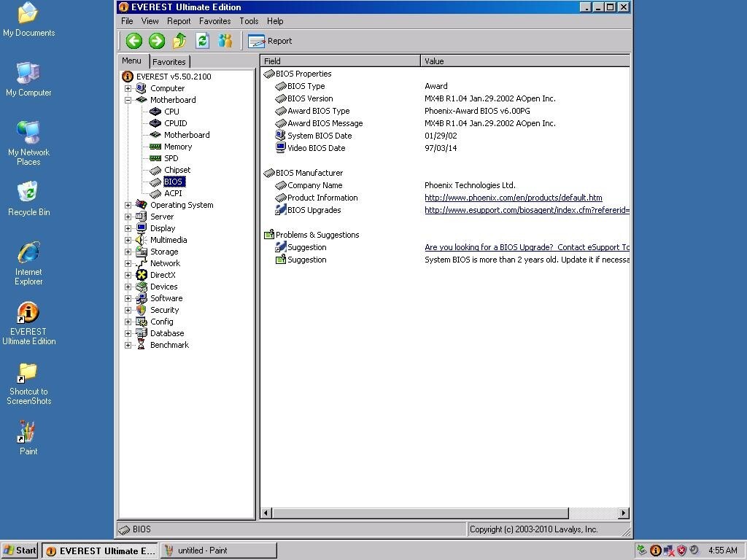Select the My Computer desktop icon
747x560 pixels.
coord(28,79)
